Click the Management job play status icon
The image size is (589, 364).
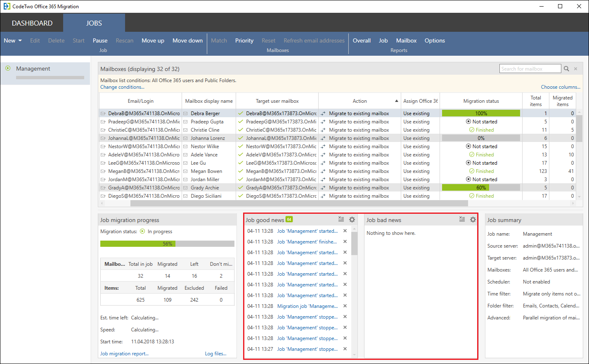(8, 69)
